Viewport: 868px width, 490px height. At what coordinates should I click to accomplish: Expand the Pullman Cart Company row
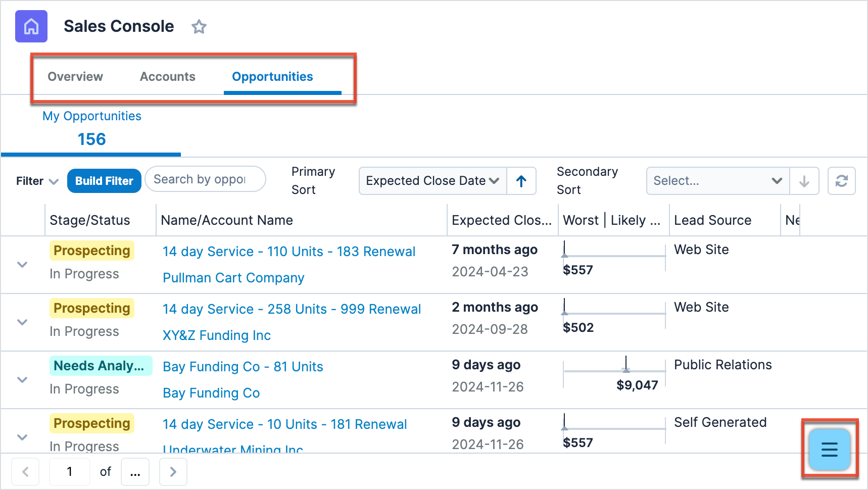pos(22,265)
